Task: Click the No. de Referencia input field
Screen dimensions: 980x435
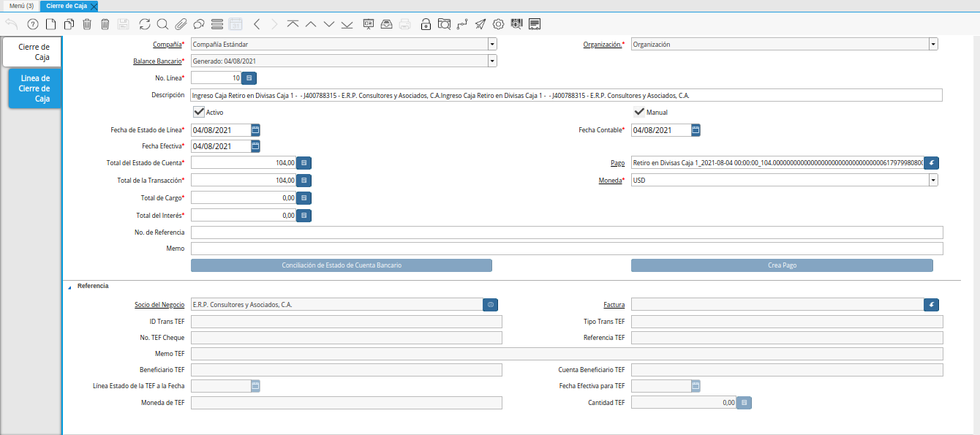Action: coord(566,232)
